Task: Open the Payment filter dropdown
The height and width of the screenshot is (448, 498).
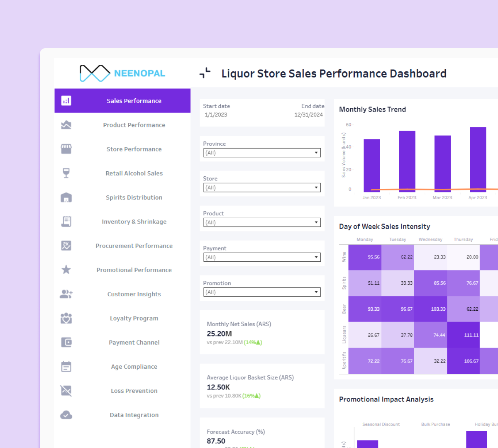Action: click(262, 257)
